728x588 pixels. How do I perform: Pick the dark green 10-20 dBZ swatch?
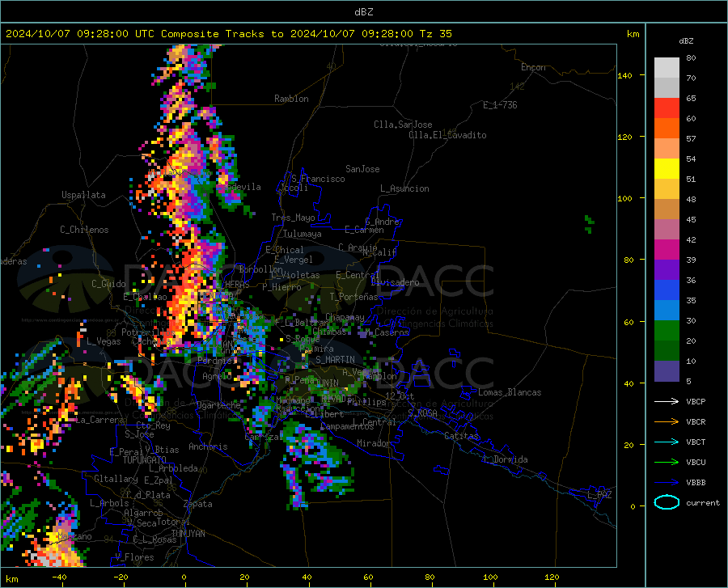tap(667, 351)
